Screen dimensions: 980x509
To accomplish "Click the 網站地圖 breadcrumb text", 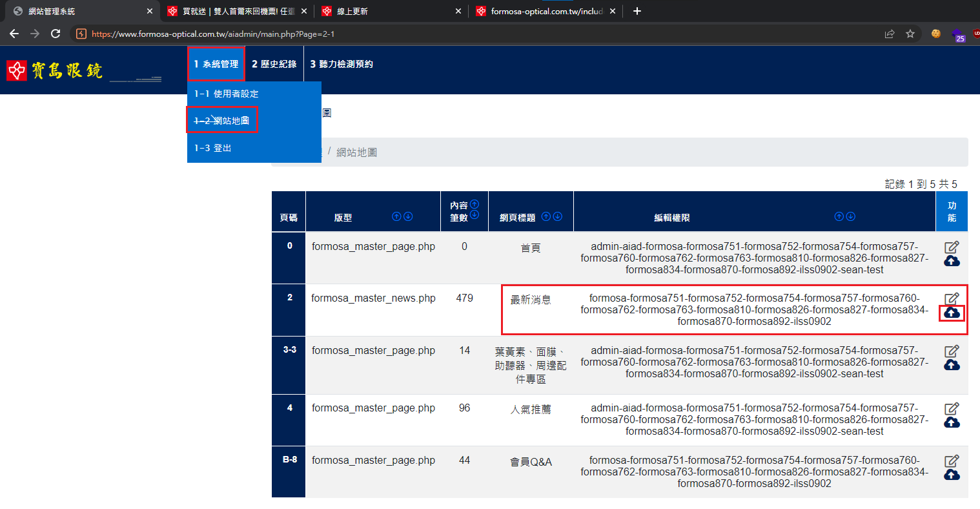I will coord(357,152).
